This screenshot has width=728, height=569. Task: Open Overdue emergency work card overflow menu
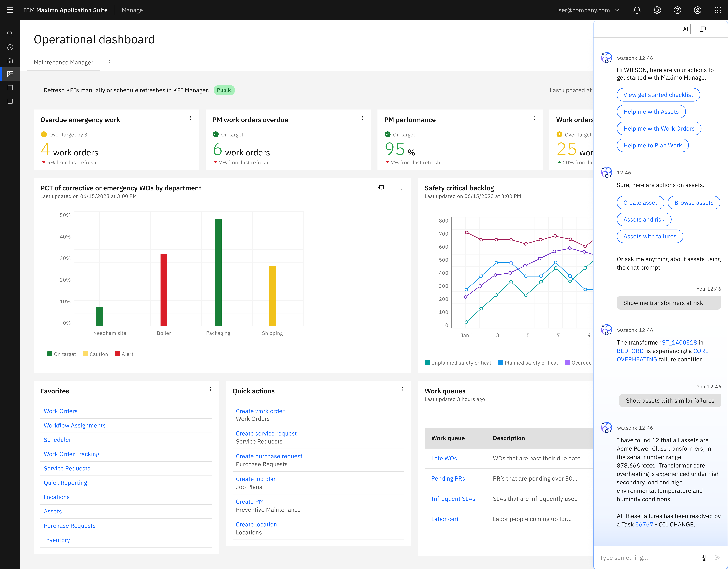[190, 118]
